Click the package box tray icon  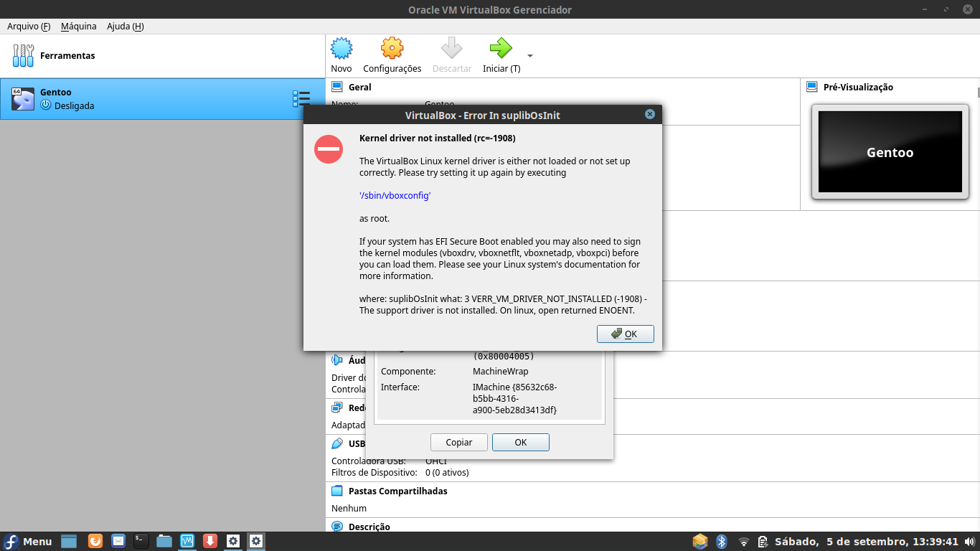tap(700, 541)
